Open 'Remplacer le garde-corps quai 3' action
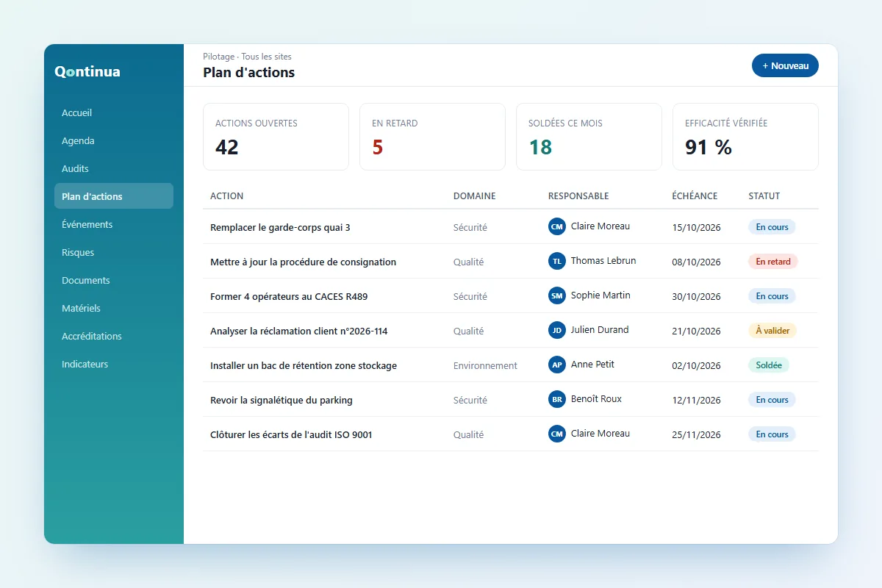This screenshot has height=588, width=882. (280, 228)
